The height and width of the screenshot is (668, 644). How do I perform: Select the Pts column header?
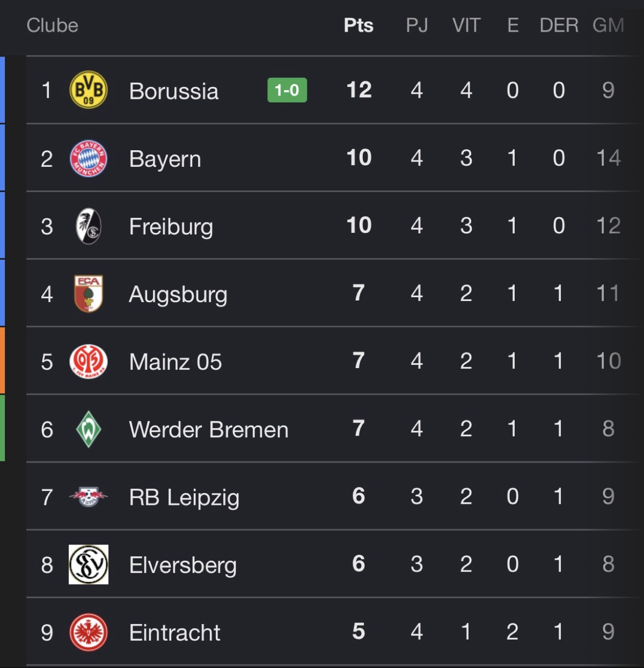tap(358, 25)
